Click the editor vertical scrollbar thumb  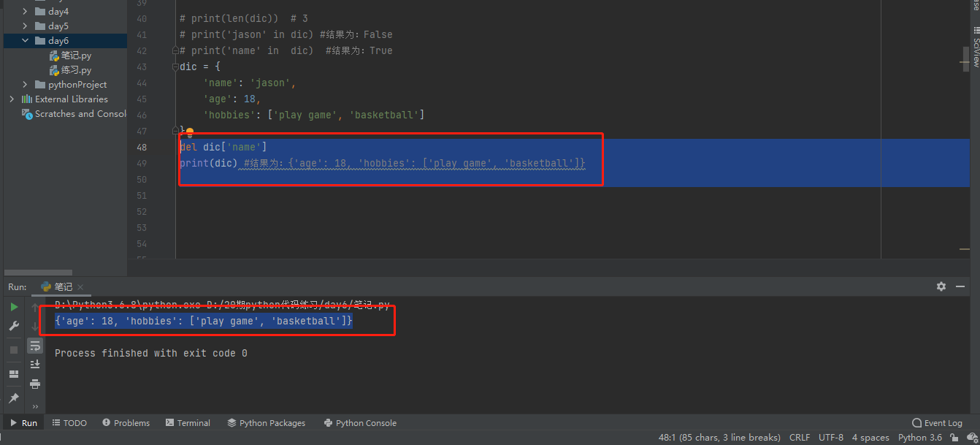tap(965, 59)
